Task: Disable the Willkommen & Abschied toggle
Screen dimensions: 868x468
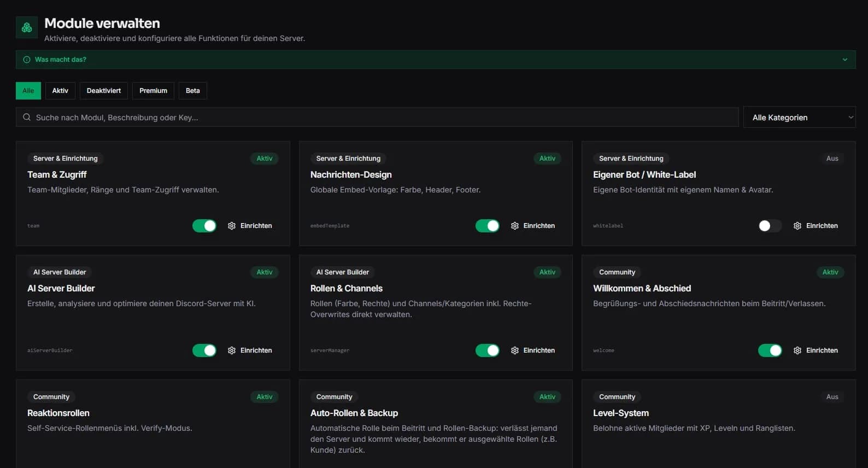Action: coord(770,350)
